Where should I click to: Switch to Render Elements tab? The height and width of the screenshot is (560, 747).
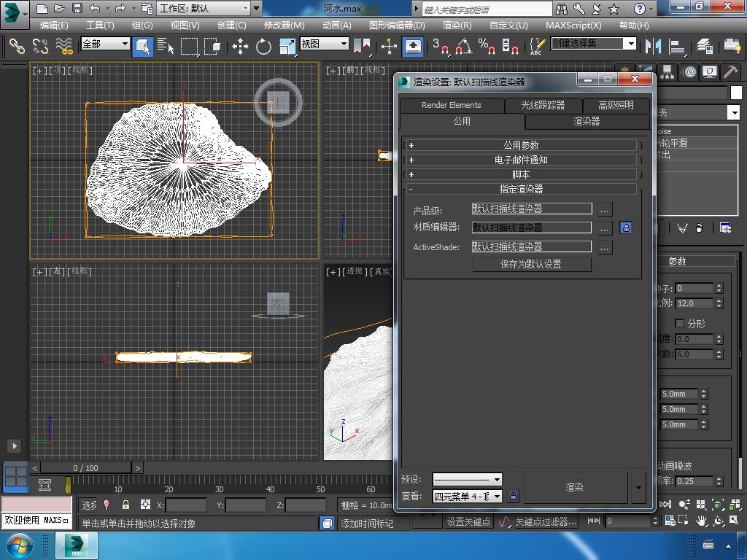[x=451, y=105]
